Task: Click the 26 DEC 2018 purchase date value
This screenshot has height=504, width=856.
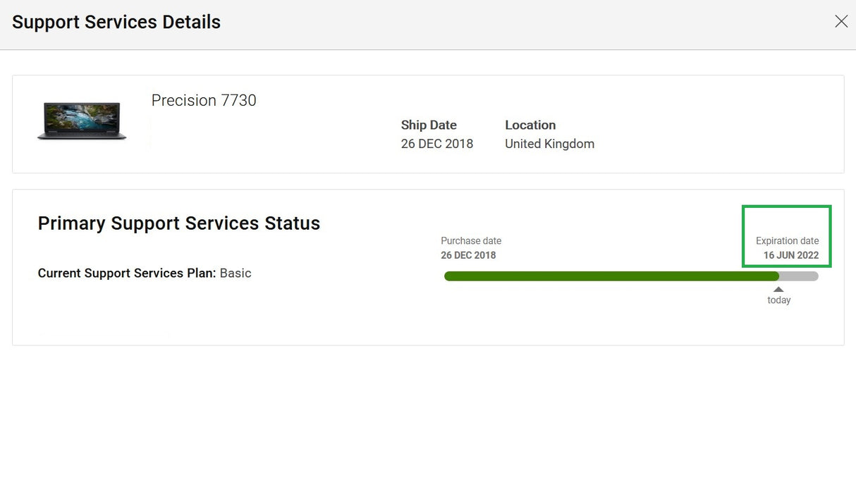Action: pos(468,255)
